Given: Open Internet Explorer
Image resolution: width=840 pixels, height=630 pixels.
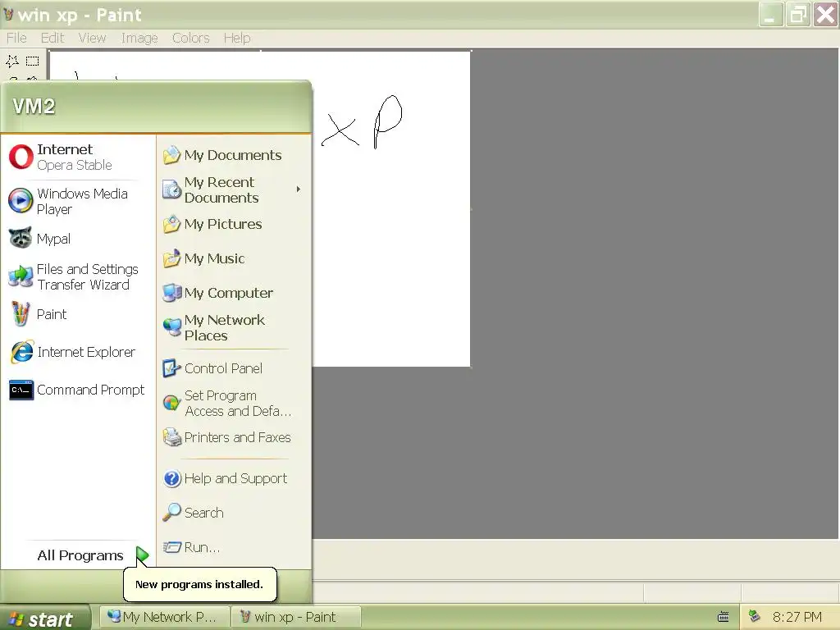Looking at the screenshot, I should [x=78, y=352].
